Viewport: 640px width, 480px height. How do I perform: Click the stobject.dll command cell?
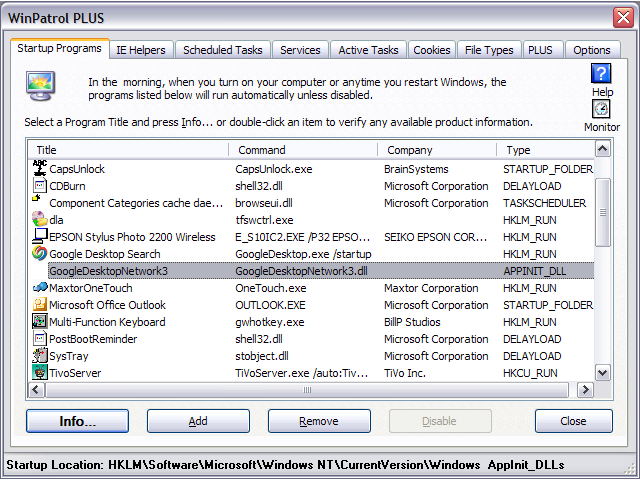coord(262,356)
